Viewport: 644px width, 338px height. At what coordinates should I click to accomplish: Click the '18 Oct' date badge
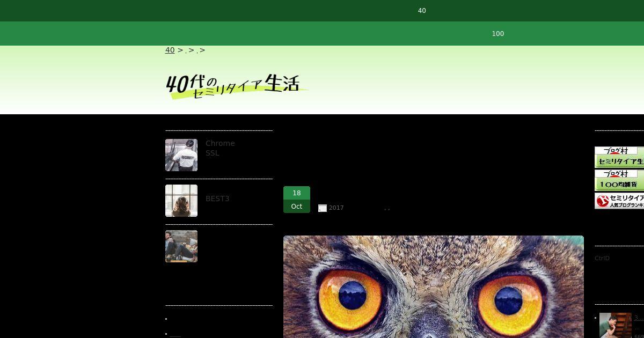(x=297, y=200)
